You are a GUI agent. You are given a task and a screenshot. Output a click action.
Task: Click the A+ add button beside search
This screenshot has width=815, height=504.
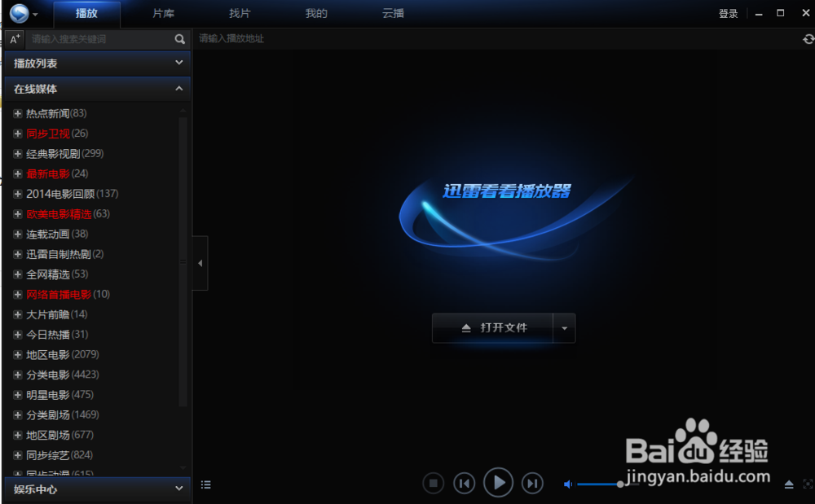pyautogui.click(x=15, y=39)
